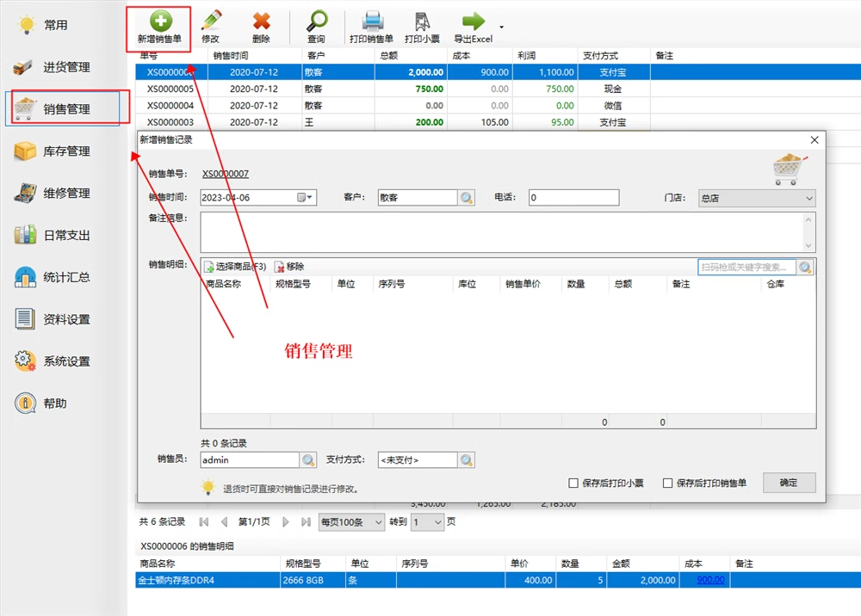Expand the dropdown arrow beside 导出Excel
The image size is (861, 616).
[x=501, y=27]
